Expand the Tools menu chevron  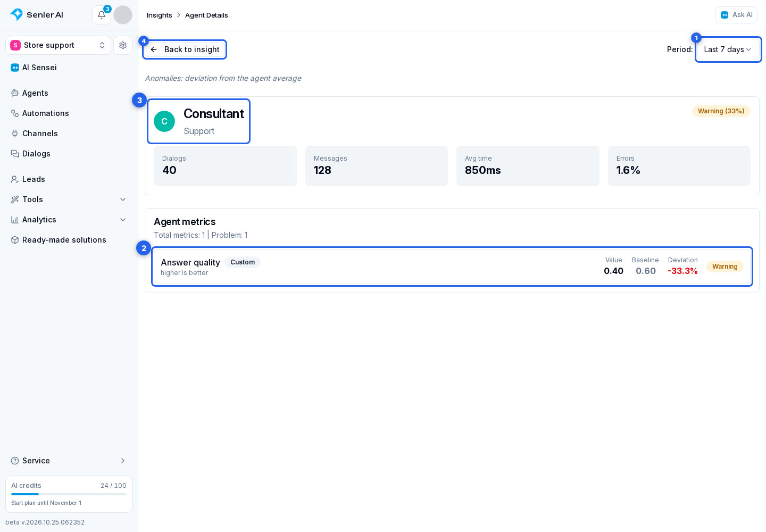pos(123,199)
